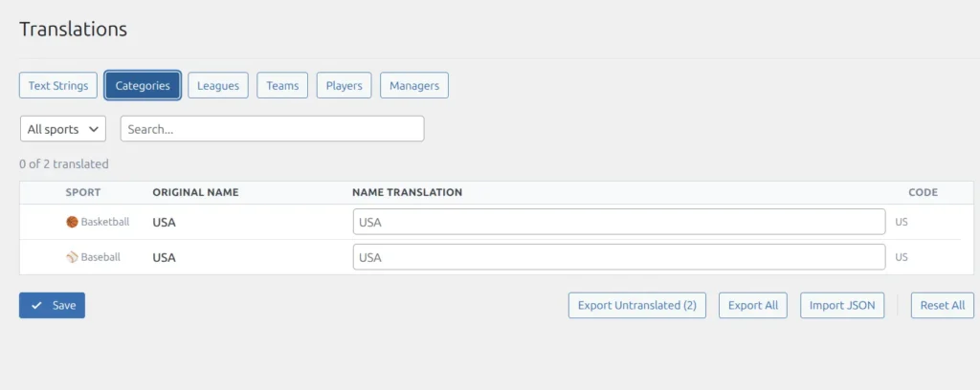Viewport: 980px width, 390px height.
Task: Expand the All sports dropdown
Action: point(63,129)
